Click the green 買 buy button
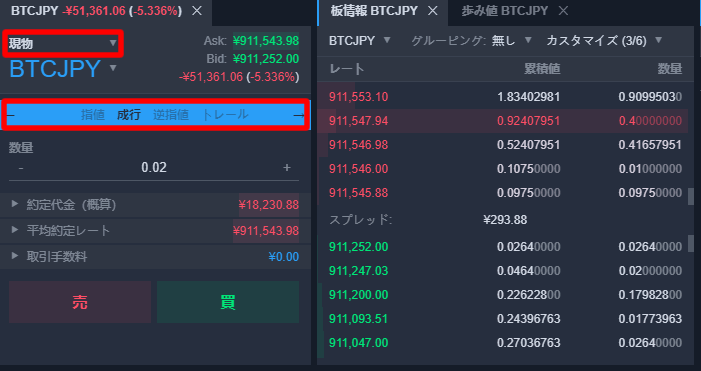This screenshot has width=701, height=371. coord(228,302)
